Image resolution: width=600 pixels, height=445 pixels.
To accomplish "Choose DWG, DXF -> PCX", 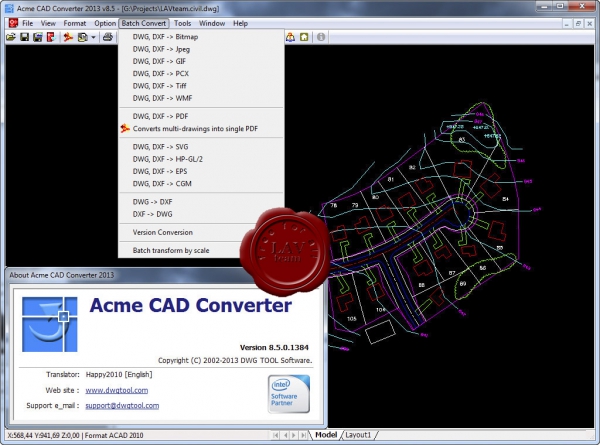I will 201,74.
